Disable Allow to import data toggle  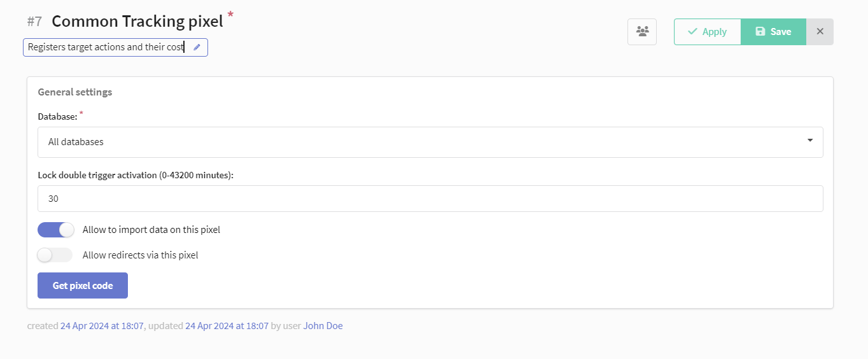(x=56, y=230)
